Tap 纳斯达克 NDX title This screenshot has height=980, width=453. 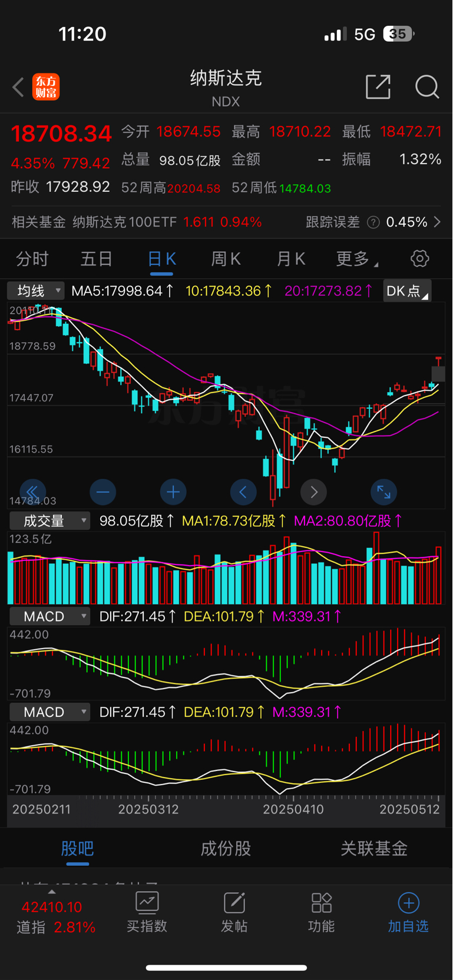[226, 88]
